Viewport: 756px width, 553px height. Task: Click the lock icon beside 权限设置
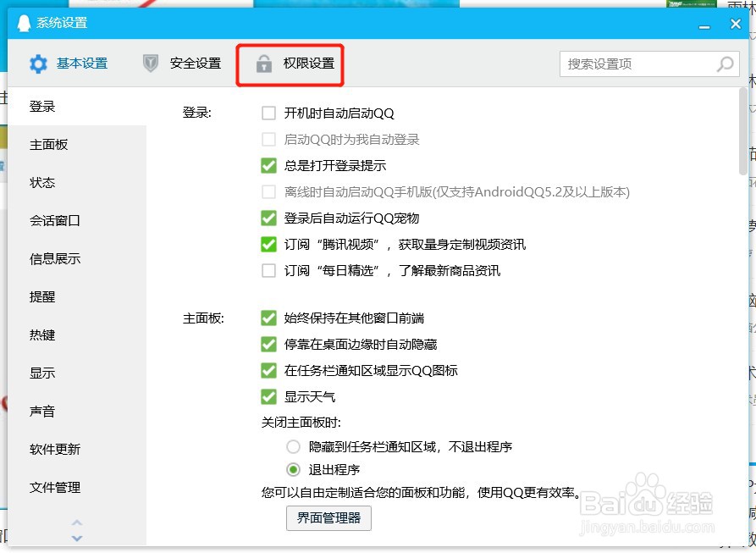(264, 64)
